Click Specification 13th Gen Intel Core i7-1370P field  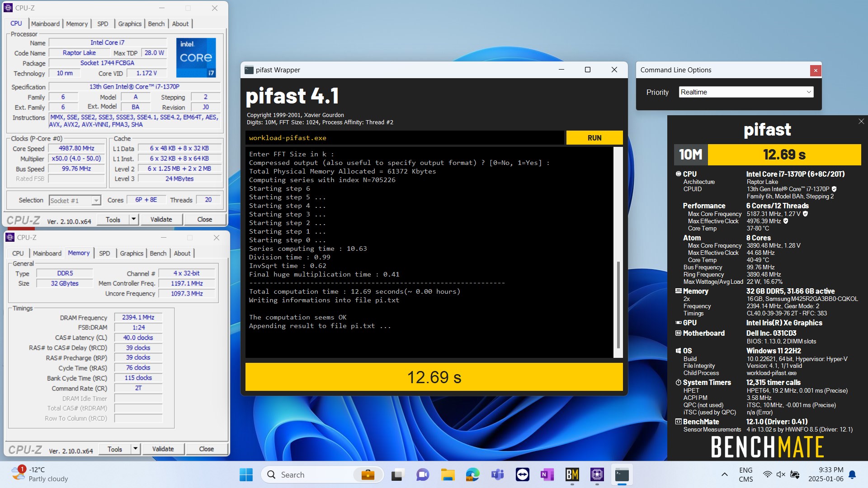point(134,86)
